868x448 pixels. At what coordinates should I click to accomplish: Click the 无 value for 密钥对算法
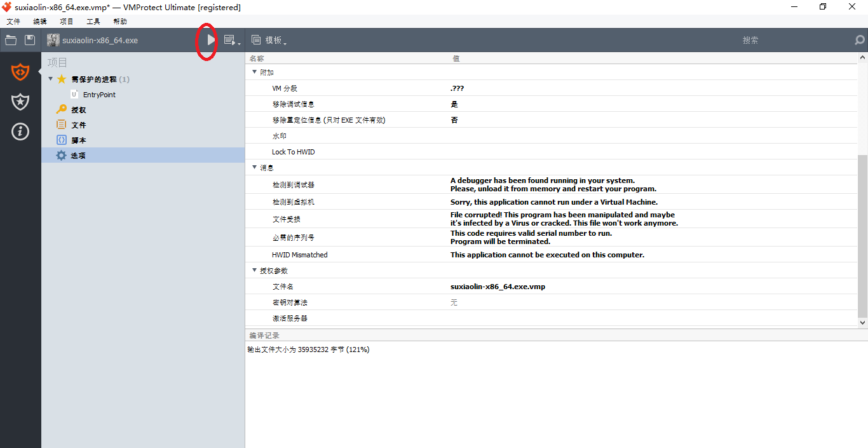point(454,302)
